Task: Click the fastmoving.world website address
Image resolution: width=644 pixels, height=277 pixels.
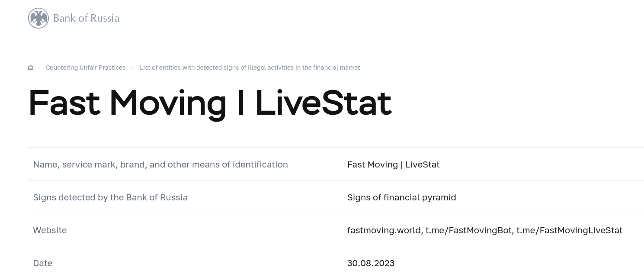Action: coord(384,230)
